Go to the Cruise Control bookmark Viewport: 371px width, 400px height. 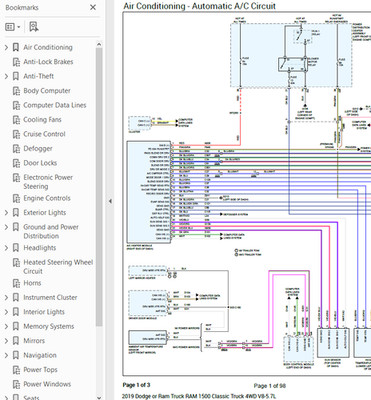(x=44, y=134)
